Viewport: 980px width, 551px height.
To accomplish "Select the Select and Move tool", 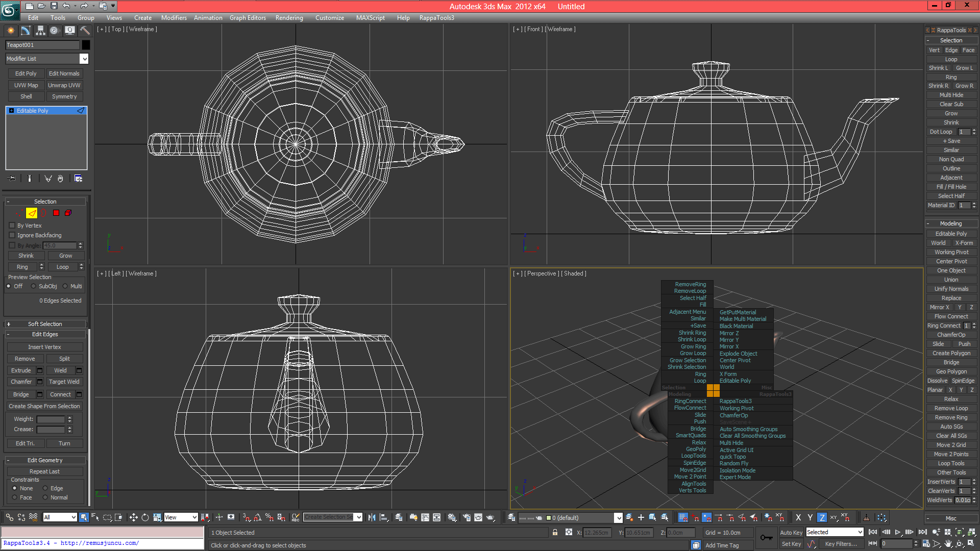I will point(134,517).
